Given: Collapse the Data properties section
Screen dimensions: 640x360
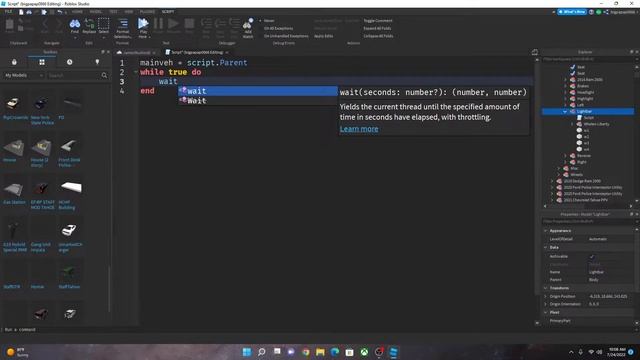Looking at the screenshot, I should click(x=546, y=247).
